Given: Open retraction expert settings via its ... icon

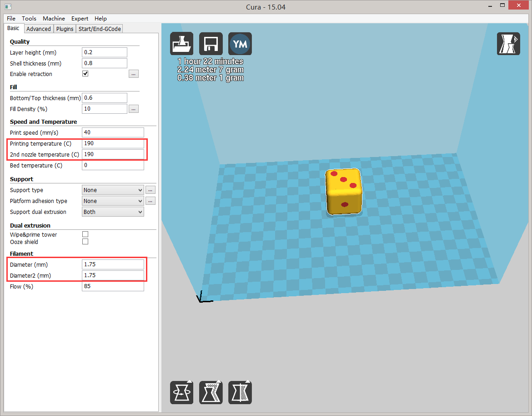Looking at the screenshot, I should pyautogui.click(x=133, y=73).
